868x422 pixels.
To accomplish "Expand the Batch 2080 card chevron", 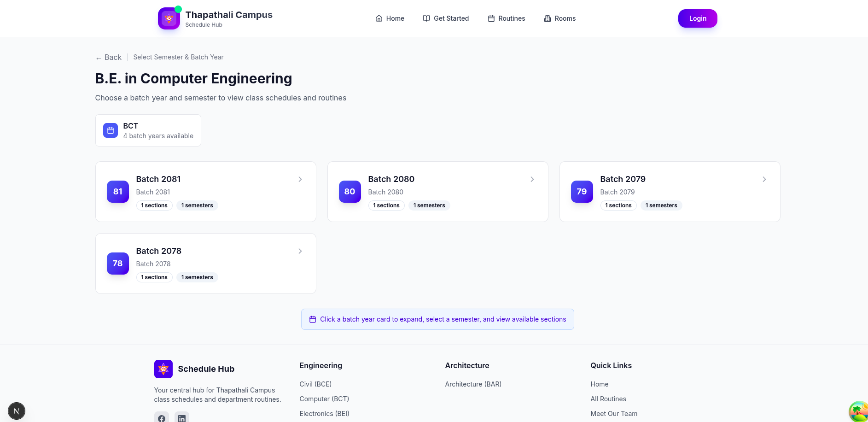I will pyautogui.click(x=532, y=179).
